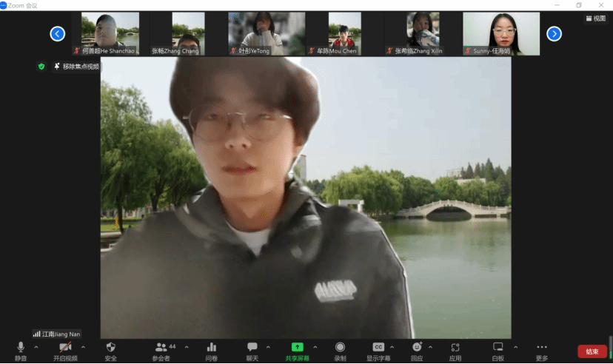Start recording with the 录制 icon
Image resolution: width=613 pixels, height=364 pixels.
click(x=340, y=351)
